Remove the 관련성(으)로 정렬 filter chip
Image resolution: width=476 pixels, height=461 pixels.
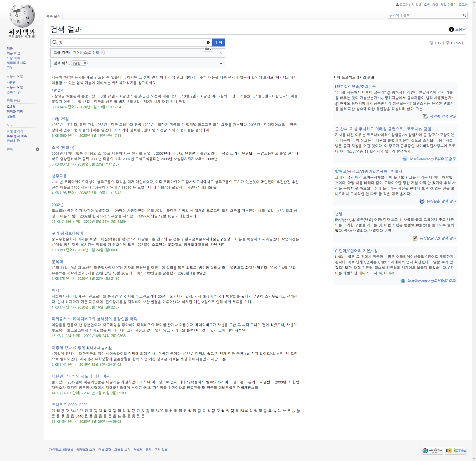102,52
